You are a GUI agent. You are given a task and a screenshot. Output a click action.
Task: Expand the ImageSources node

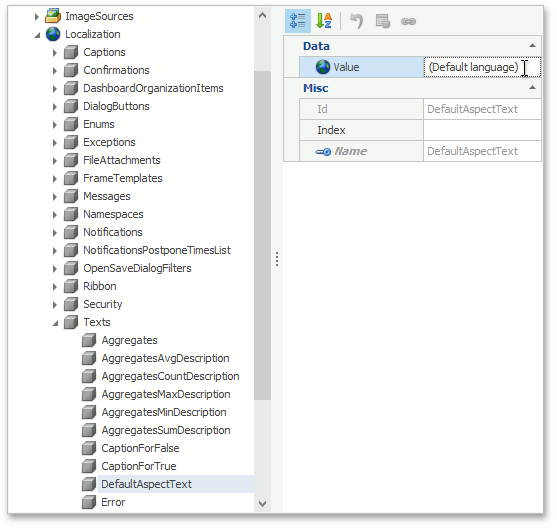[x=37, y=16]
